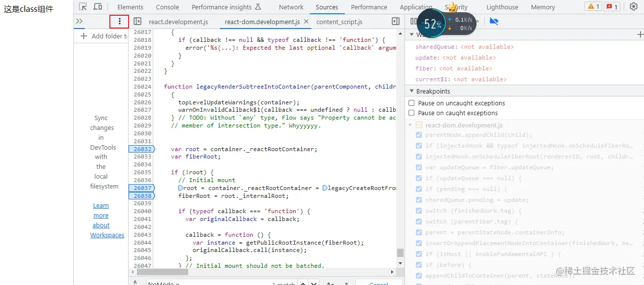Jump to breakpoint appendChildToContainer(parent, stateNode)

(x=500, y=276)
